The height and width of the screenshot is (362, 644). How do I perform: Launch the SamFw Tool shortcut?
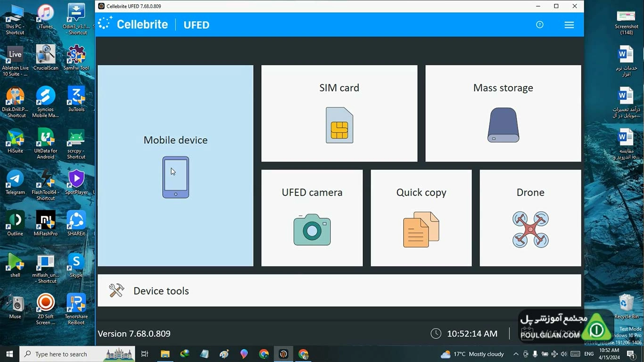(x=76, y=58)
